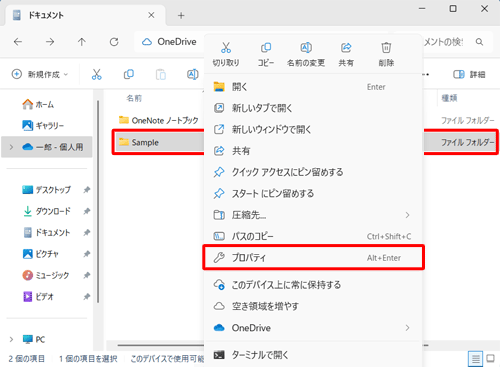Open ドキュメント in quick access sidebar
The width and height of the screenshot is (500, 367).
point(46,232)
